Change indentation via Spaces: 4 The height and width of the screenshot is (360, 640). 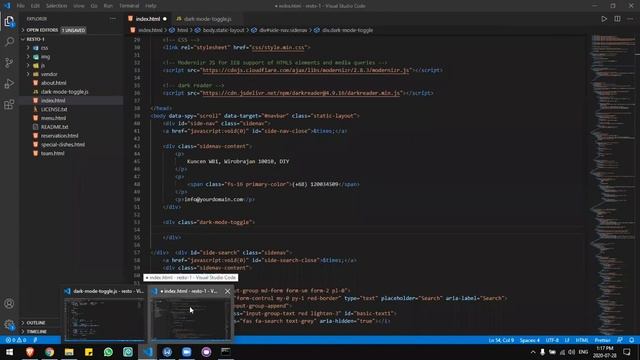tap(530, 340)
